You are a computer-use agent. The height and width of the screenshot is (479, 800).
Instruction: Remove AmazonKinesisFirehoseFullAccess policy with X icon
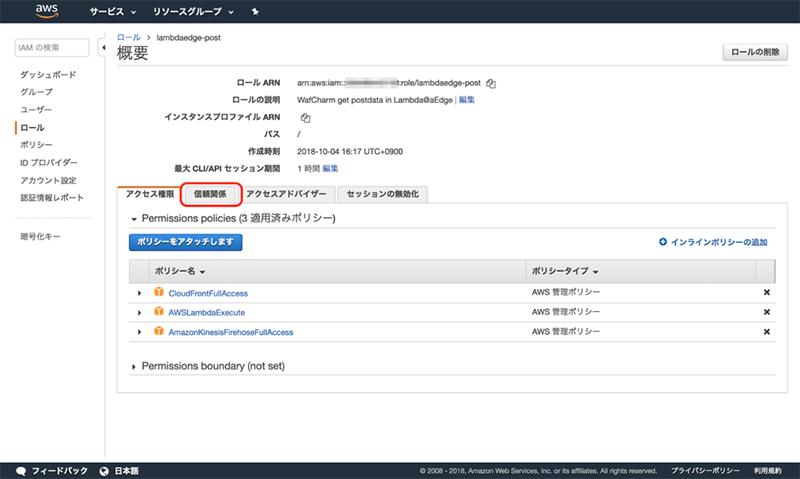(767, 332)
